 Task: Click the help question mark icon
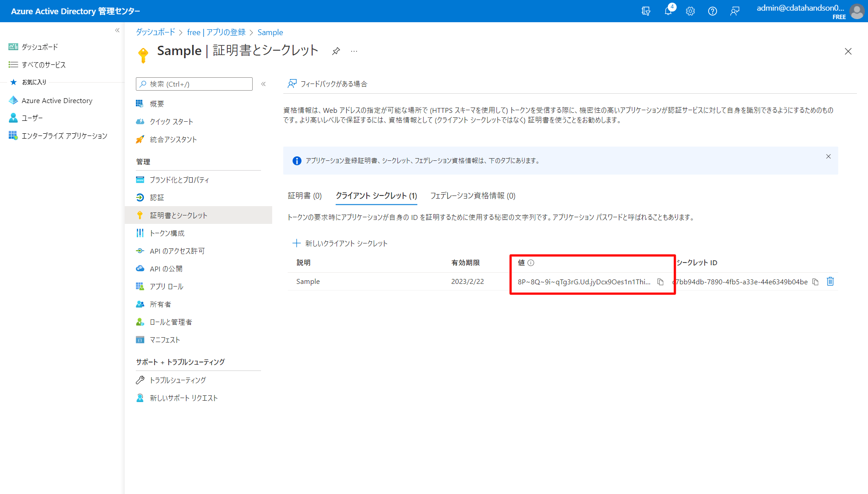pos(712,11)
